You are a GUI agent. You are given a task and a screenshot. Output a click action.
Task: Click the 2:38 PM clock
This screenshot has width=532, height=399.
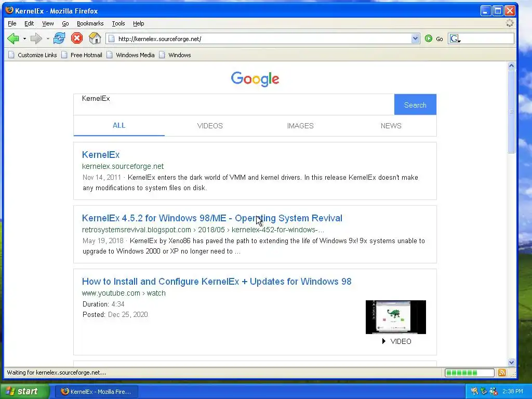513,392
